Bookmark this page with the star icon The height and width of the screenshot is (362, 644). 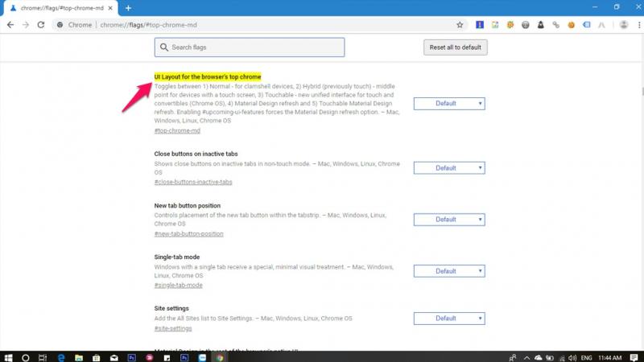coord(460,25)
